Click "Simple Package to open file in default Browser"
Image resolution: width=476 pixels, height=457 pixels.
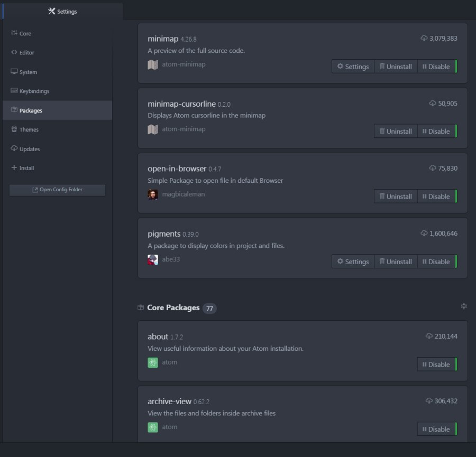(215, 181)
